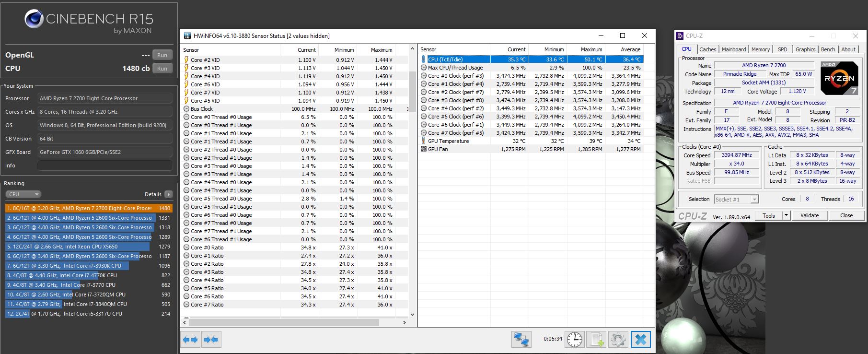Open CPU-Z Tools dropdown arrow
The width and height of the screenshot is (868, 354).
(786, 216)
